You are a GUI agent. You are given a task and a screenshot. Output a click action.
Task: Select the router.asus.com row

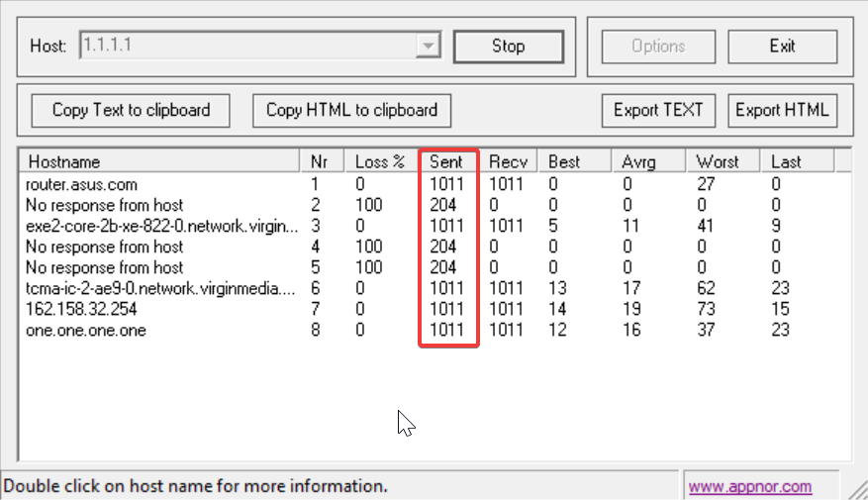click(x=82, y=184)
